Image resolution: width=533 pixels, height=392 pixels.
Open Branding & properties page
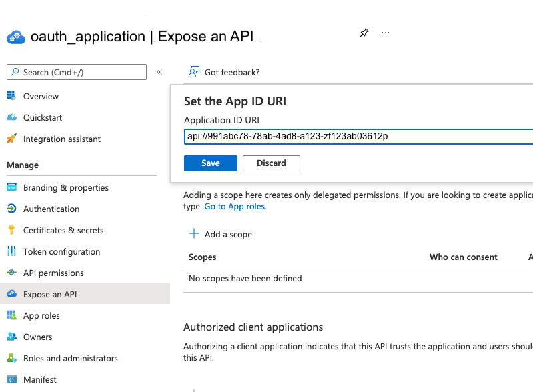click(65, 187)
